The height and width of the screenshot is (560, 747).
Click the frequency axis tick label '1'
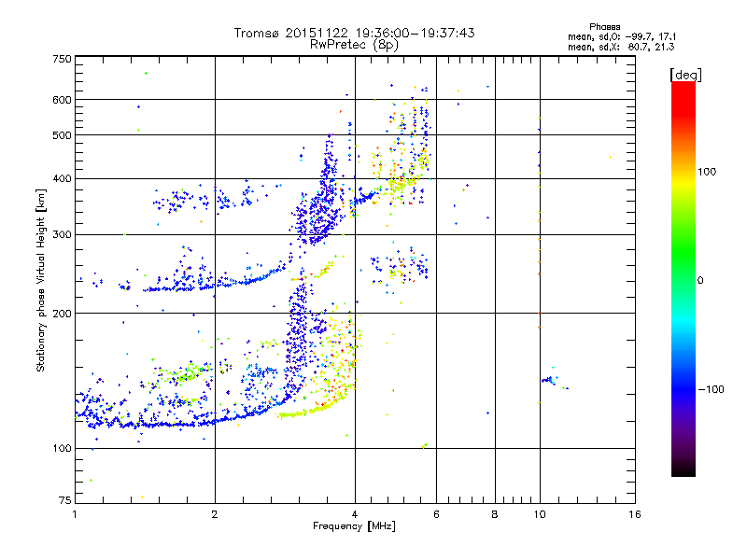pyautogui.click(x=75, y=514)
